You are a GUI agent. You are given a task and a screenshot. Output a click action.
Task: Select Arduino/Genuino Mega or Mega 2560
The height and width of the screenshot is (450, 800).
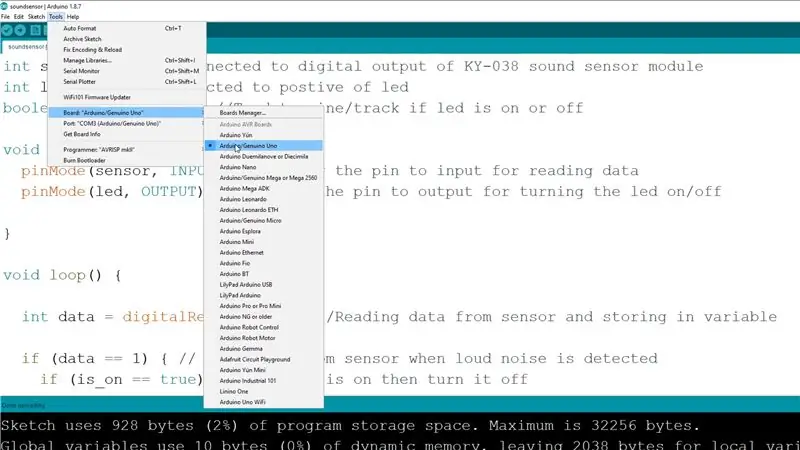click(263, 178)
